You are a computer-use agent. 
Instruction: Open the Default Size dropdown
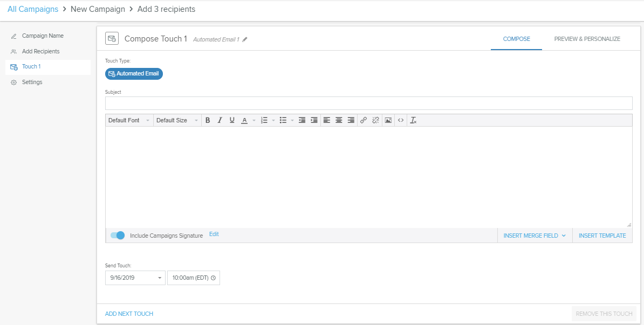click(177, 120)
